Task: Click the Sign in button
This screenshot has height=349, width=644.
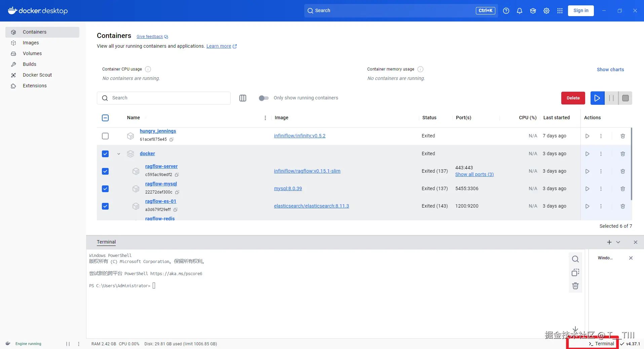Action: [x=581, y=11]
